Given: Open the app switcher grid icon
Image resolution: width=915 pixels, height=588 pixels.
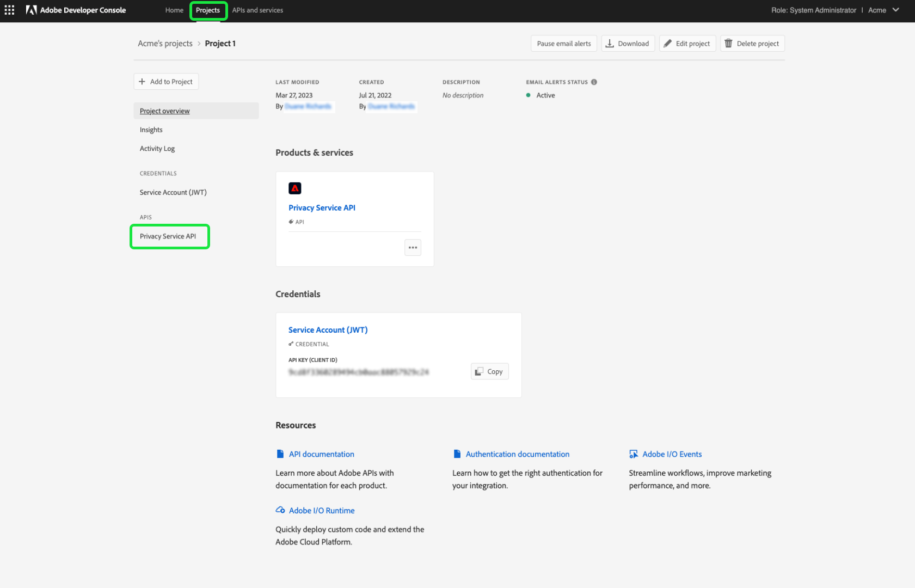Looking at the screenshot, I should point(9,10).
